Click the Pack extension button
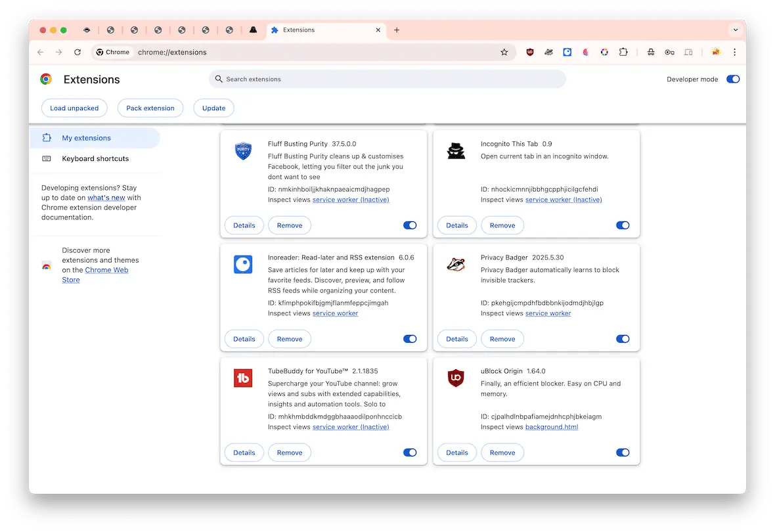 (x=150, y=108)
